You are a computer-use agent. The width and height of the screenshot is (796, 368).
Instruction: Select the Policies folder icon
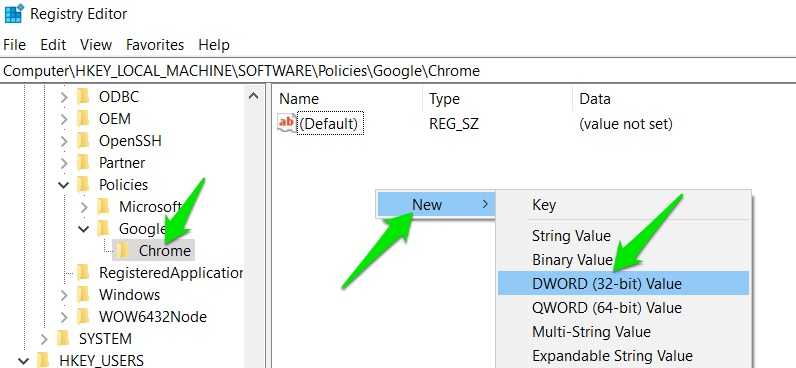click(x=84, y=185)
